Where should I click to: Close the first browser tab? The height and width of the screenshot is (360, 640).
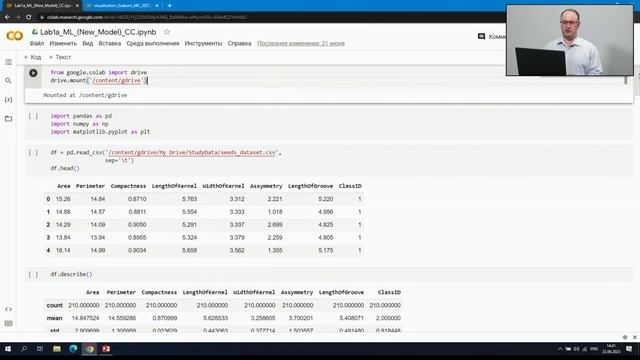(77, 6)
